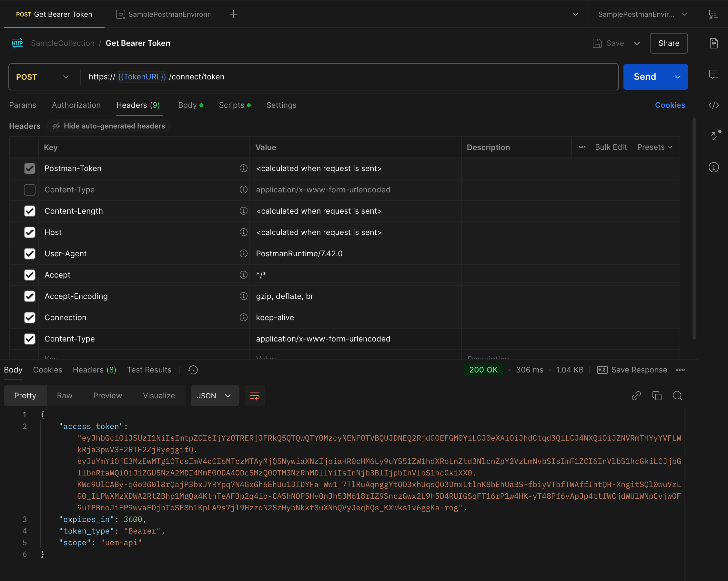Click the environment quick look icon
Screen dimensions: 728x581
tap(713, 14)
